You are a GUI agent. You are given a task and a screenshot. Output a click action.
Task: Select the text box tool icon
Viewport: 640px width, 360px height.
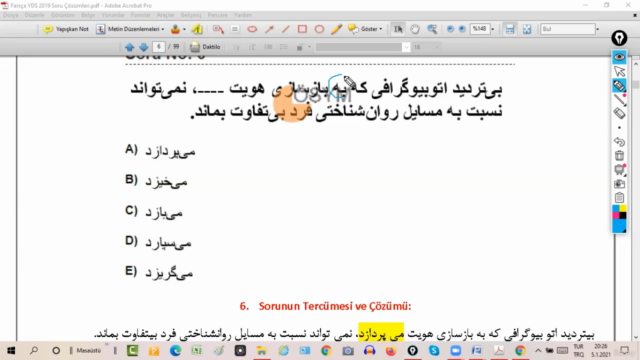[235, 29]
